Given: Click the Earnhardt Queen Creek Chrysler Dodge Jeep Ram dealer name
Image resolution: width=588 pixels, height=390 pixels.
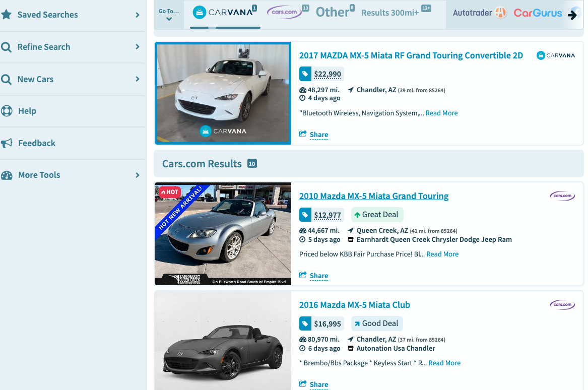Looking at the screenshot, I should pyautogui.click(x=434, y=239).
